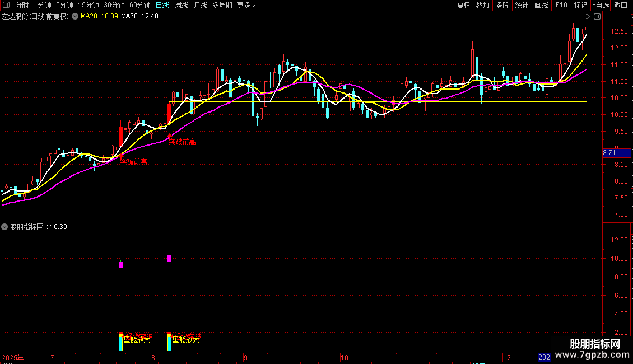Click the 统计 statistics button
The height and width of the screenshot is (364, 633).
tap(522, 5)
